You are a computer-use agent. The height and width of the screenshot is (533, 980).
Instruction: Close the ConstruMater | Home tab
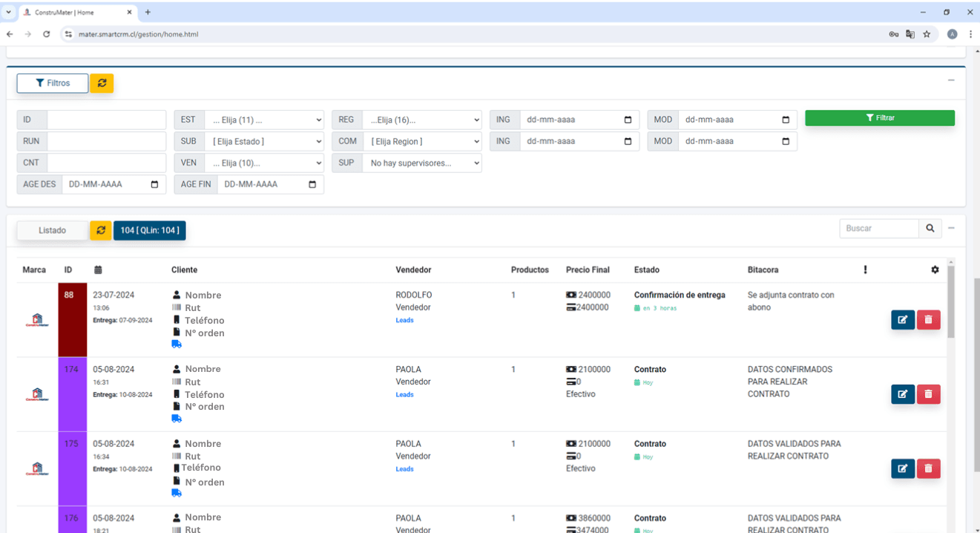coord(129,13)
